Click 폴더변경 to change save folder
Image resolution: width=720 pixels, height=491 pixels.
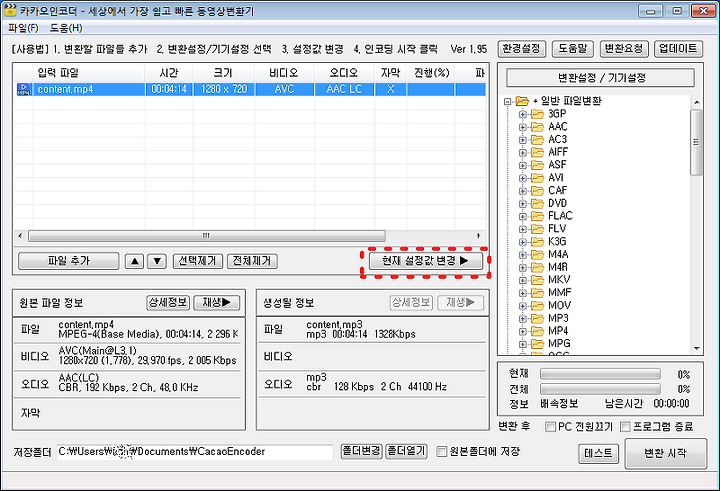click(361, 451)
